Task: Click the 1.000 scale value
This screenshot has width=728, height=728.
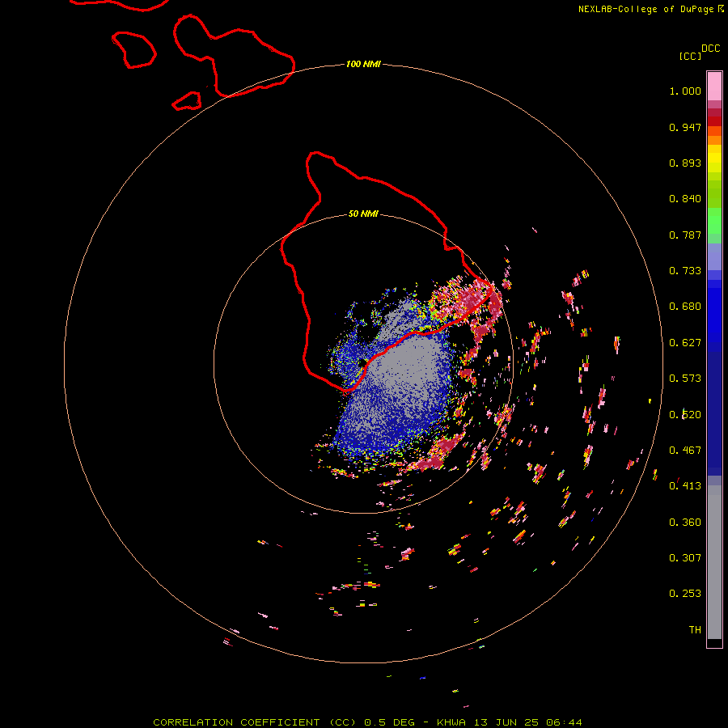Action: (685, 91)
